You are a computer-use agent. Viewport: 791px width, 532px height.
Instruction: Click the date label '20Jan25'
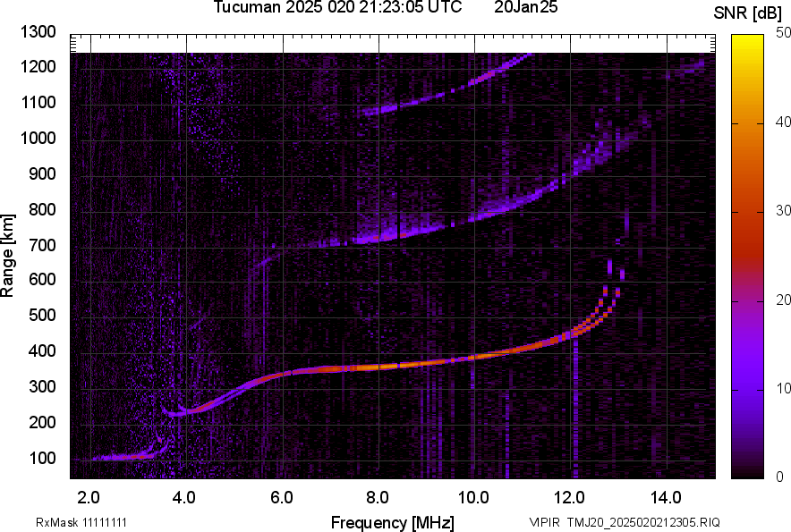click(525, 7)
